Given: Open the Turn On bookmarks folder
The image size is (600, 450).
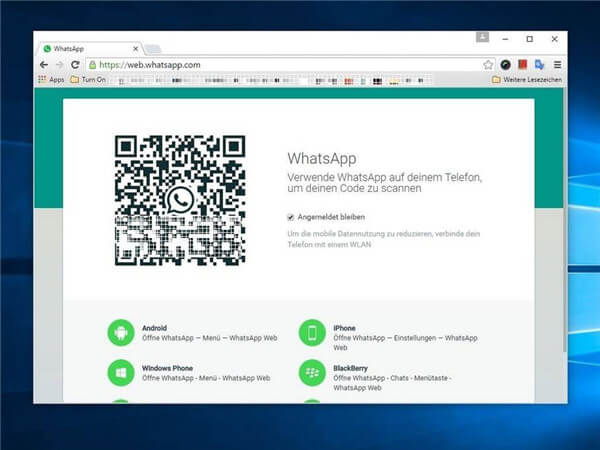Looking at the screenshot, I should [x=88, y=80].
